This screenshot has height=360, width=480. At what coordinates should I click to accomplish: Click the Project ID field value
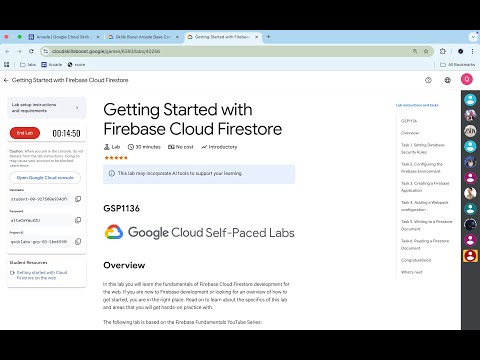39,242
